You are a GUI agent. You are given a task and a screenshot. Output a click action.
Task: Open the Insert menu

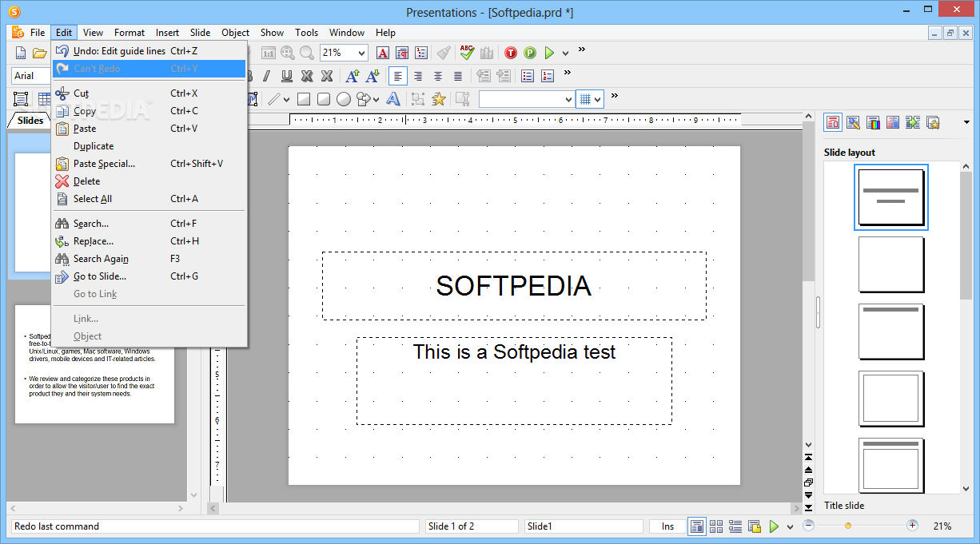click(x=167, y=33)
